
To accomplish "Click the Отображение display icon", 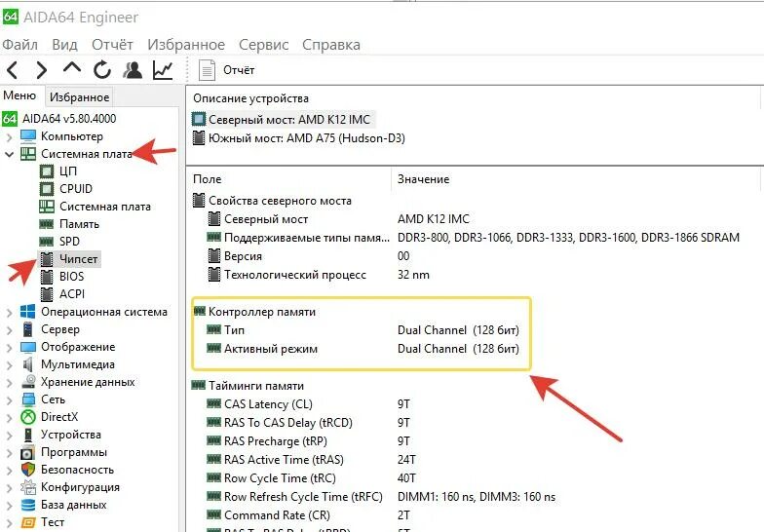I will coord(27,347).
